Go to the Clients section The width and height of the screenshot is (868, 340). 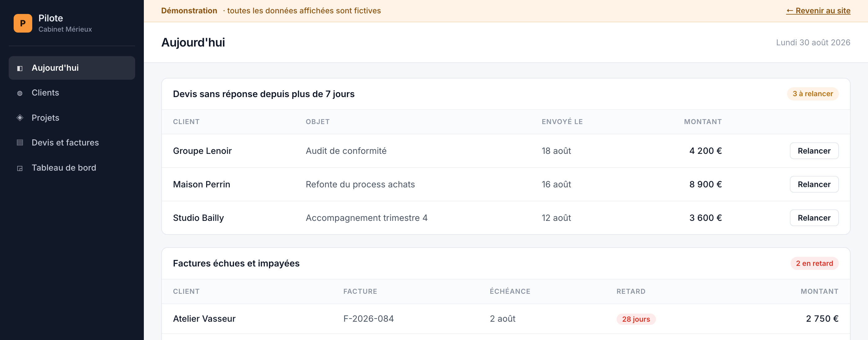72,93
